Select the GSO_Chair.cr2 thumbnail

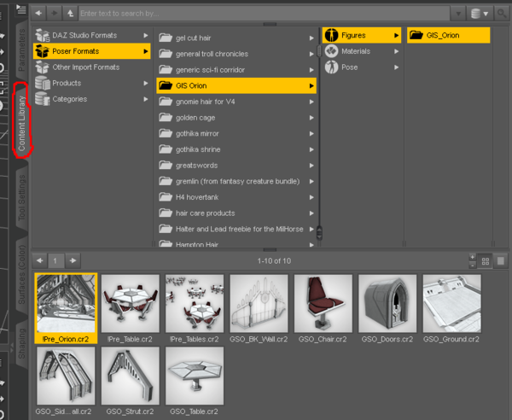[323, 308]
